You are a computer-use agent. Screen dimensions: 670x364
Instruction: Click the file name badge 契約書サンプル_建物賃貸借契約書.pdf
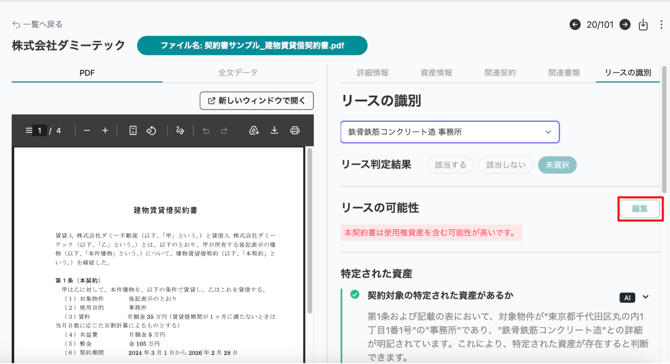252,45
